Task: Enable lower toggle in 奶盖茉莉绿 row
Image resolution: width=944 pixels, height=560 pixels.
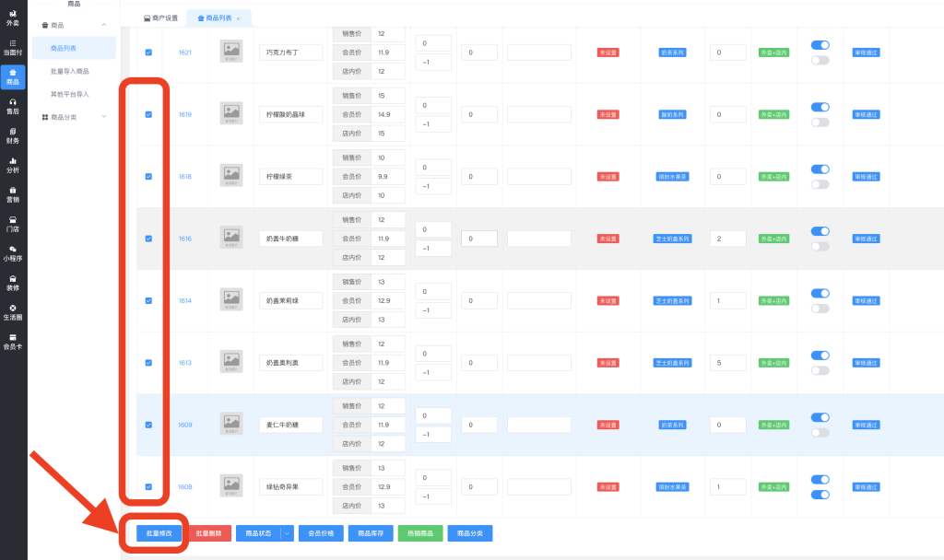Action: [820, 309]
